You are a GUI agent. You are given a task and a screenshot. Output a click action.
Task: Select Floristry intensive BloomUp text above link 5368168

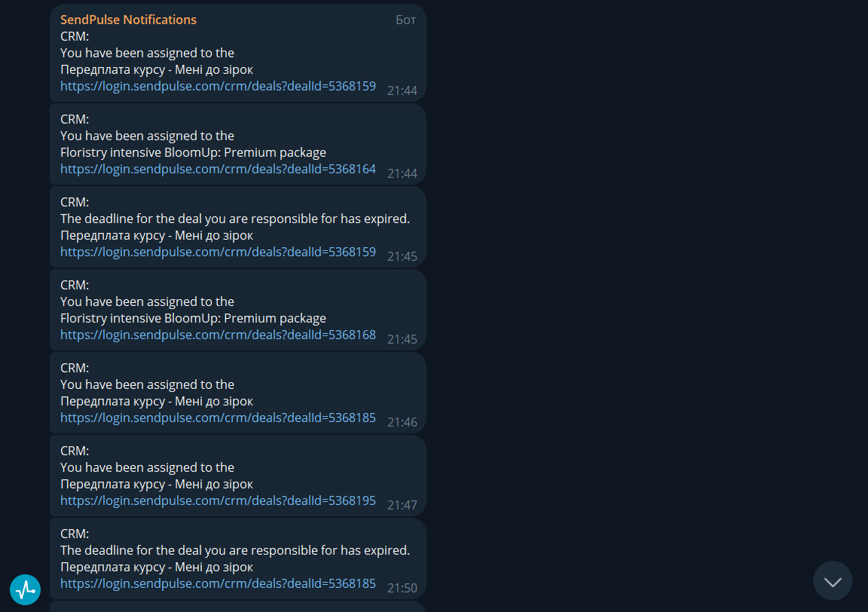coord(193,318)
